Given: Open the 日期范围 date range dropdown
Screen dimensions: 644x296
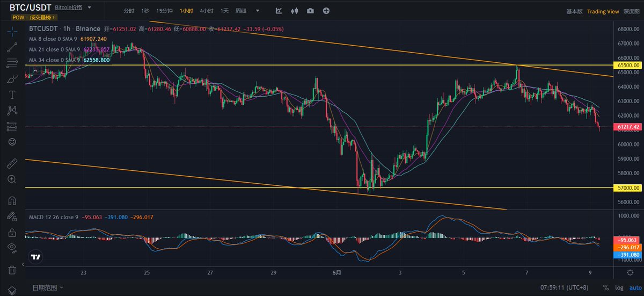Looking at the screenshot, I should [x=47, y=288].
